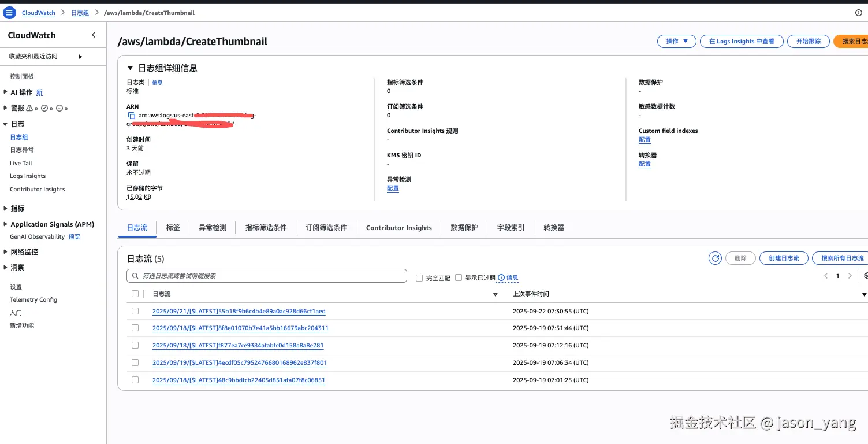Click 配置 link under Custom field indexes

coord(645,140)
